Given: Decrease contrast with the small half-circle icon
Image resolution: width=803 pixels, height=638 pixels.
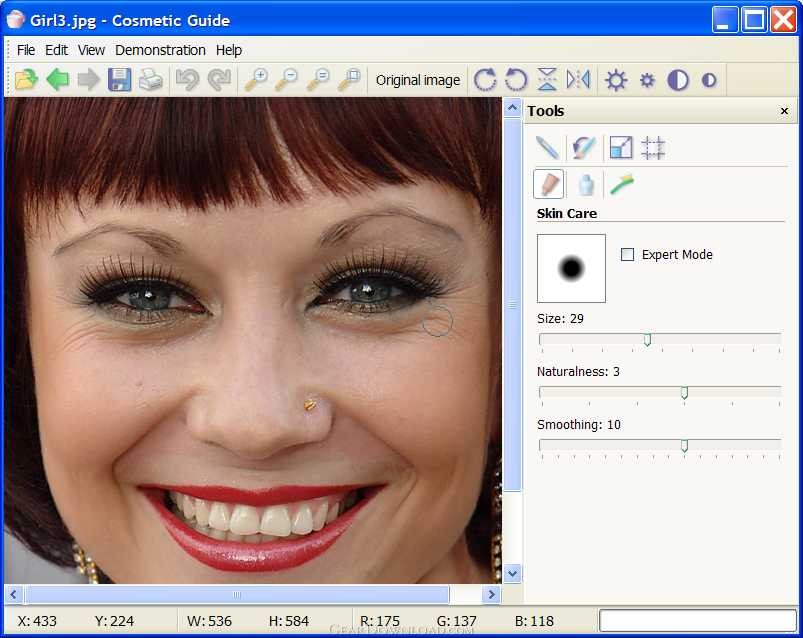Looking at the screenshot, I should tap(709, 80).
